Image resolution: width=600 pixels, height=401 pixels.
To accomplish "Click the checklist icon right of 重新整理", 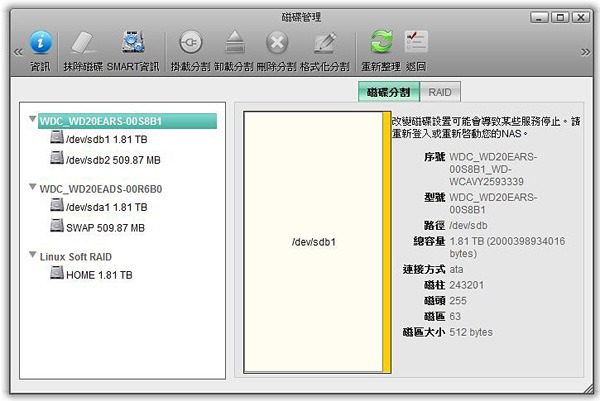I will coord(416,43).
